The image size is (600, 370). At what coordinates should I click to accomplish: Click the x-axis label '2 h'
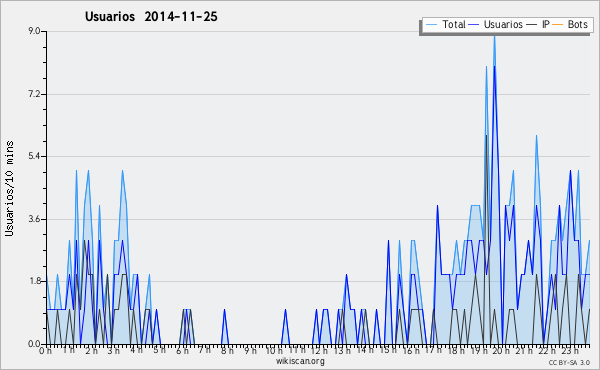(91, 350)
